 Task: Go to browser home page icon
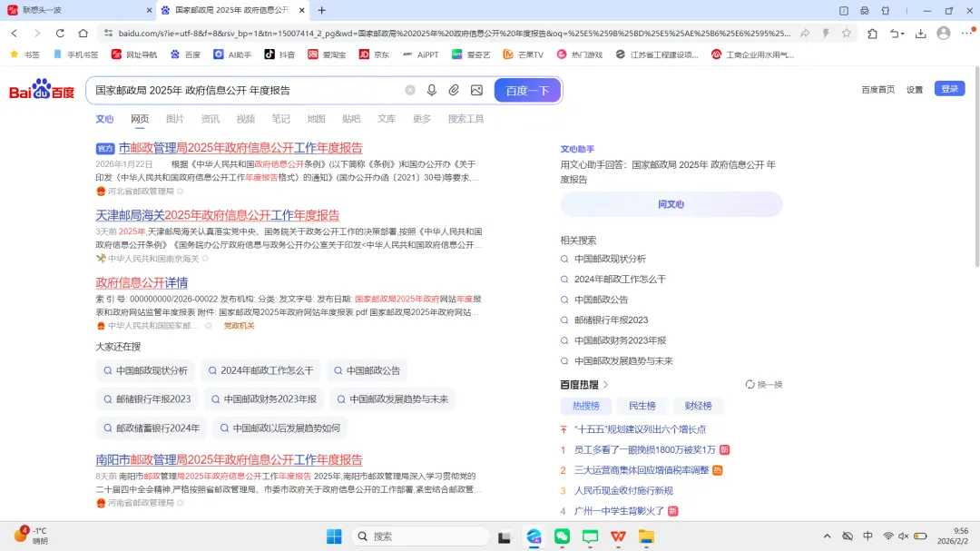pos(83,34)
